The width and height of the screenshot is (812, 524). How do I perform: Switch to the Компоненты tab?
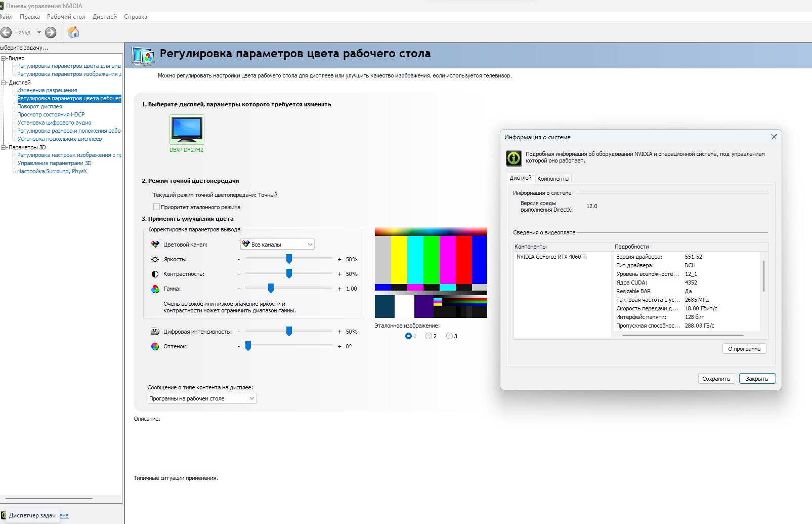click(553, 179)
